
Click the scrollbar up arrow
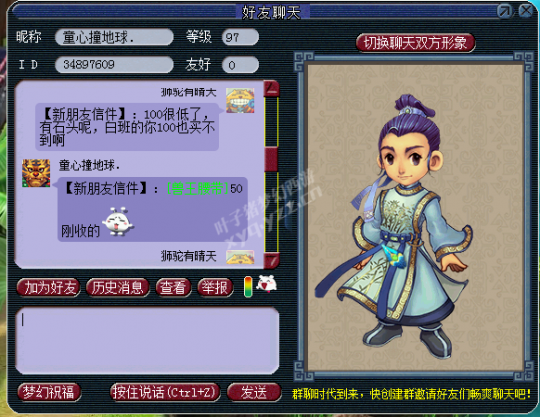pos(271,89)
